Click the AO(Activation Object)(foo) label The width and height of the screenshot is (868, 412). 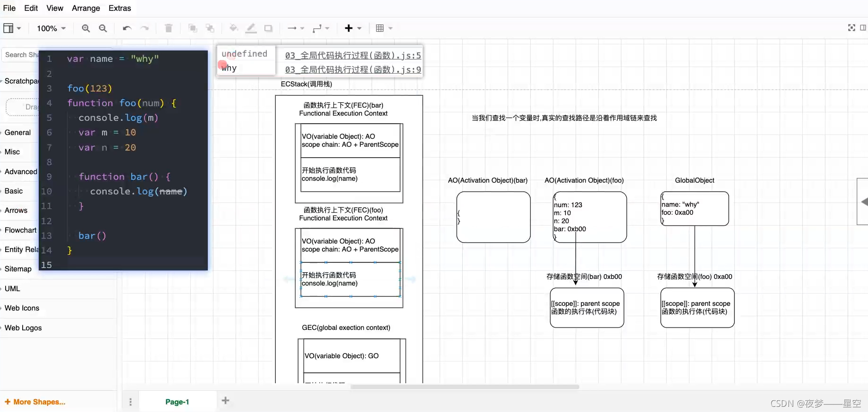584,180
